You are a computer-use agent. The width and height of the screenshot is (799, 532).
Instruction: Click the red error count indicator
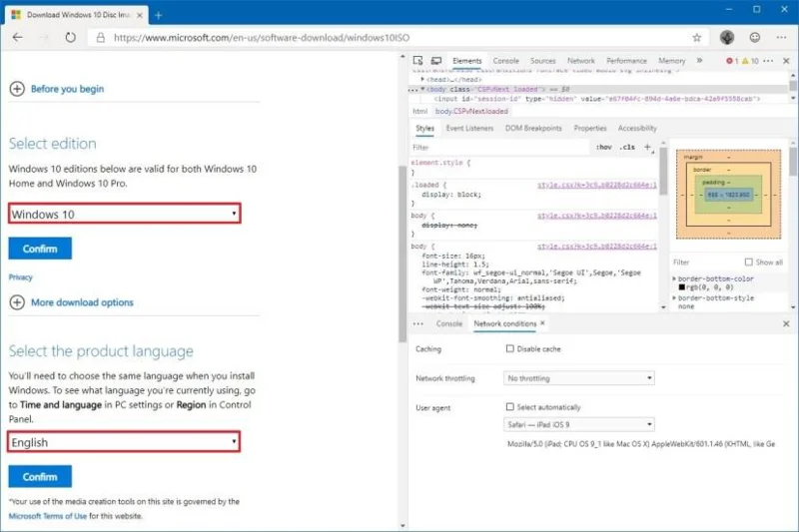coord(732,61)
